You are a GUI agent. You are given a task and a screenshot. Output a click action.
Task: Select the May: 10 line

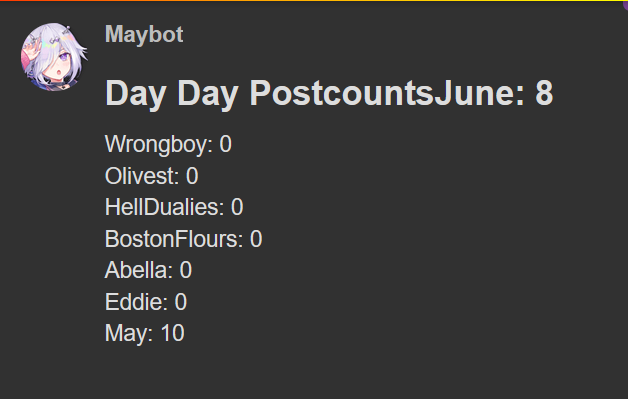(x=145, y=333)
